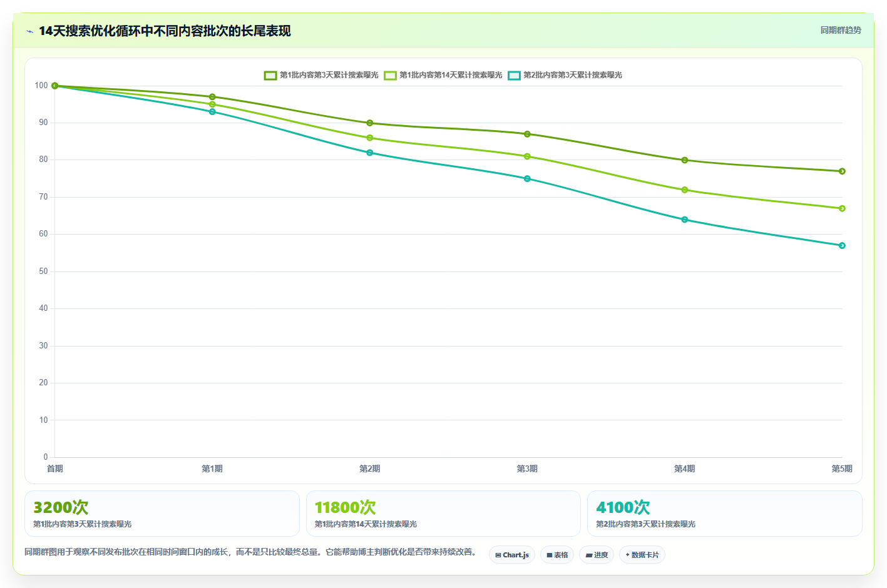Click the y-axis label 30
The image size is (887, 588).
tap(43, 346)
